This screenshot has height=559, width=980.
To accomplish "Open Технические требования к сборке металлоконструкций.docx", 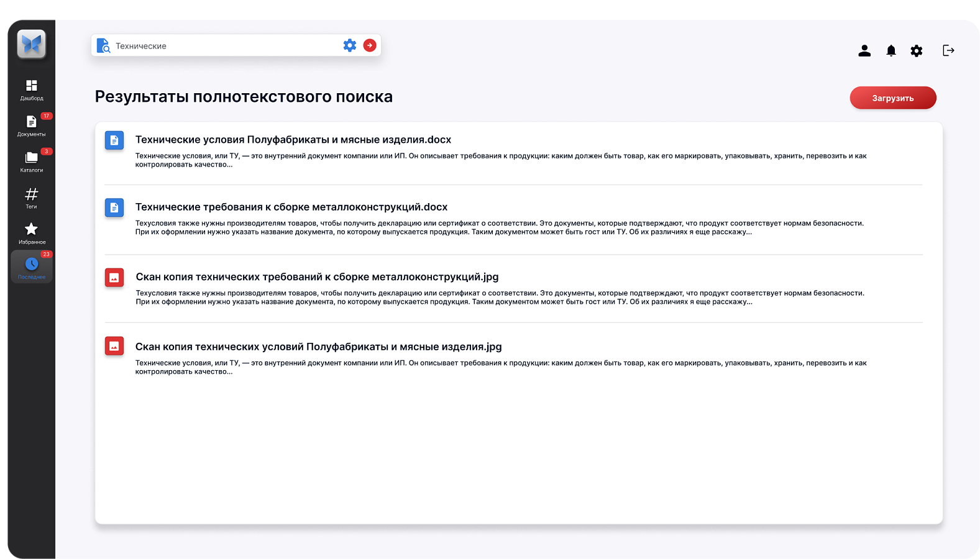I will click(291, 207).
